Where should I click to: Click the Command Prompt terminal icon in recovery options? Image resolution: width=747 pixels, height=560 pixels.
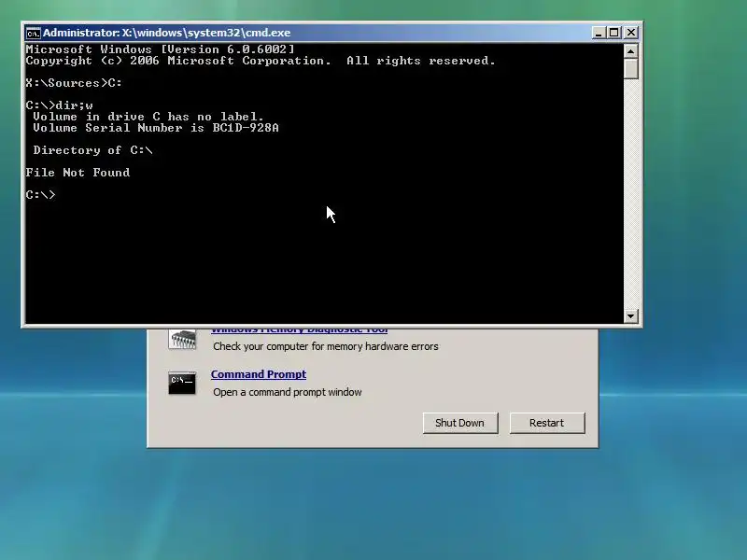182,384
